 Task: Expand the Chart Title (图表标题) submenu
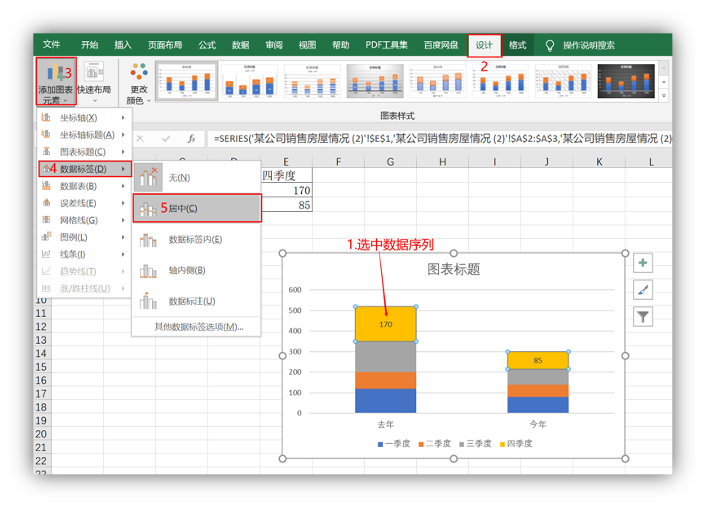[x=84, y=152]
